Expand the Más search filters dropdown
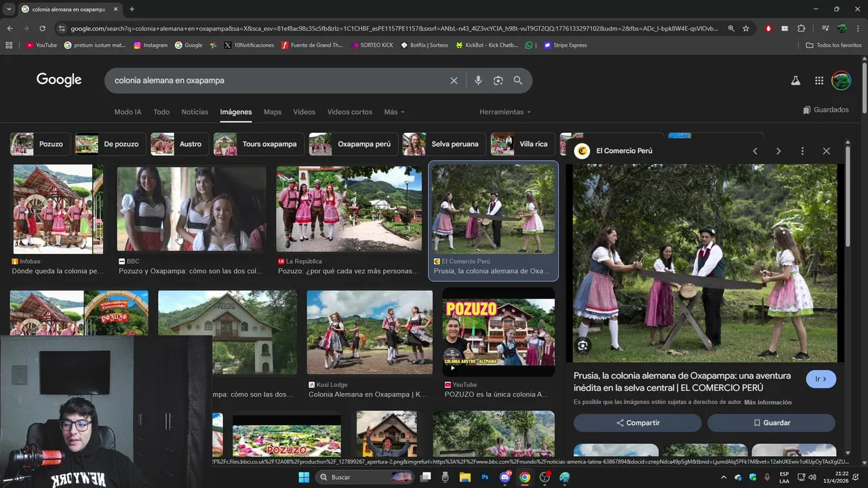The image size is (868, 488). [x=394, y=112]
